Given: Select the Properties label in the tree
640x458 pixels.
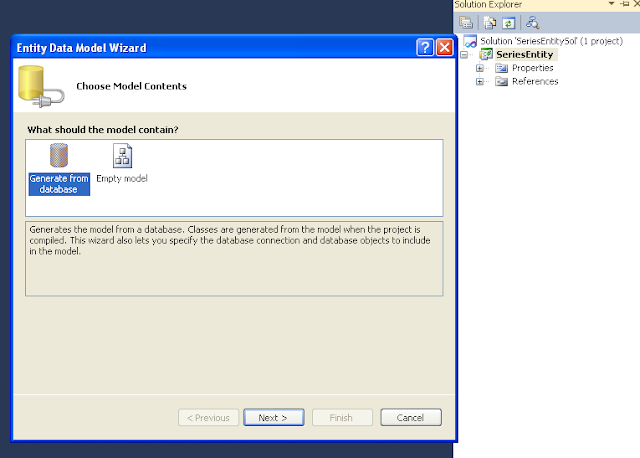Looking at the screenshot, I should tap(533, 68).
